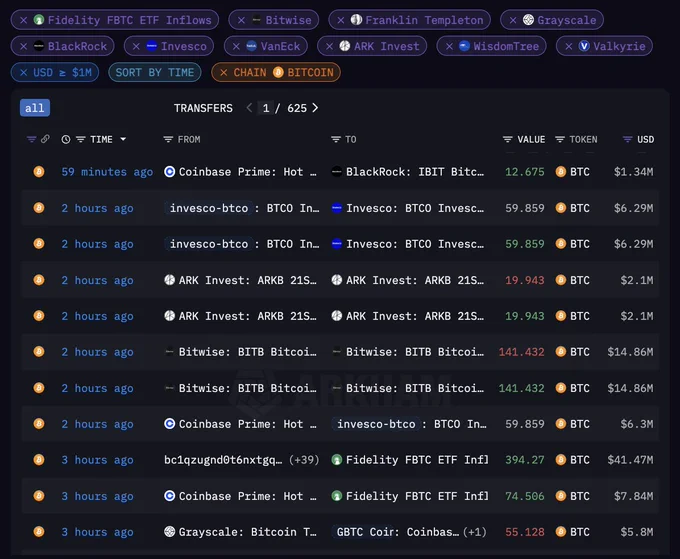Remove the Chain Bitcoin filter
Viewport: 680px width, 559px height.
click(x=224, y=72)
